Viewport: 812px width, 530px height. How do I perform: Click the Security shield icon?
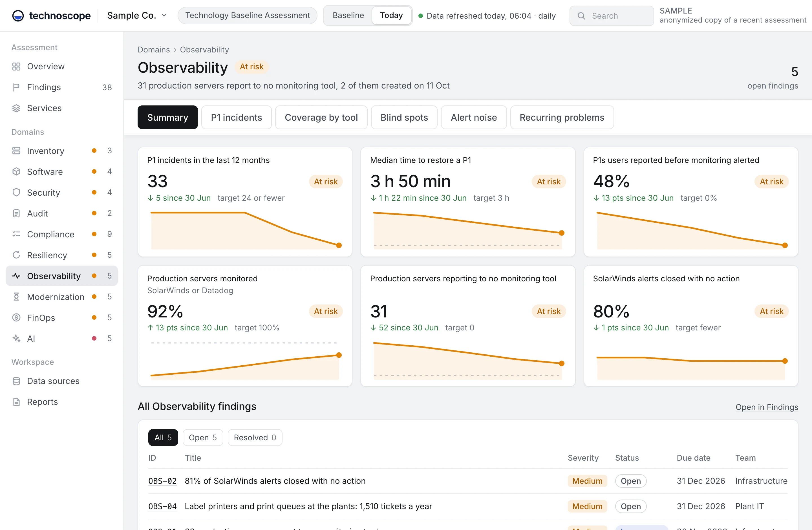(16, 192)
